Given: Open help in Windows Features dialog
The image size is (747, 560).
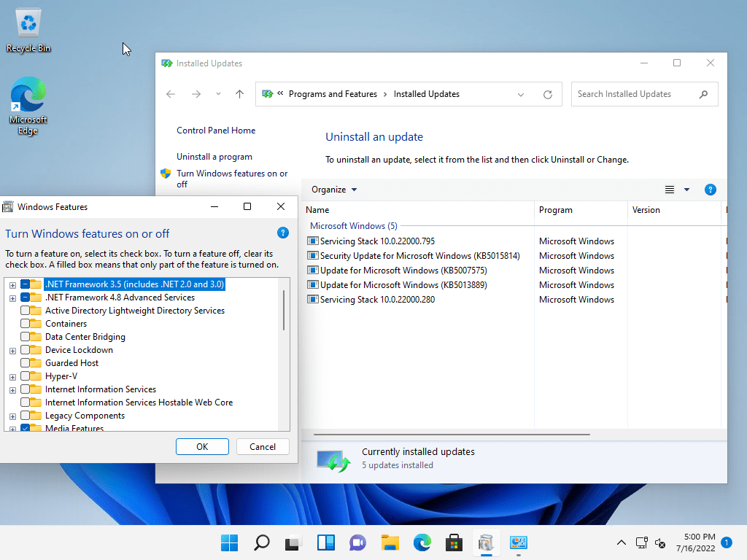Looking at the screenshot, I should click(x=283, y=233).
